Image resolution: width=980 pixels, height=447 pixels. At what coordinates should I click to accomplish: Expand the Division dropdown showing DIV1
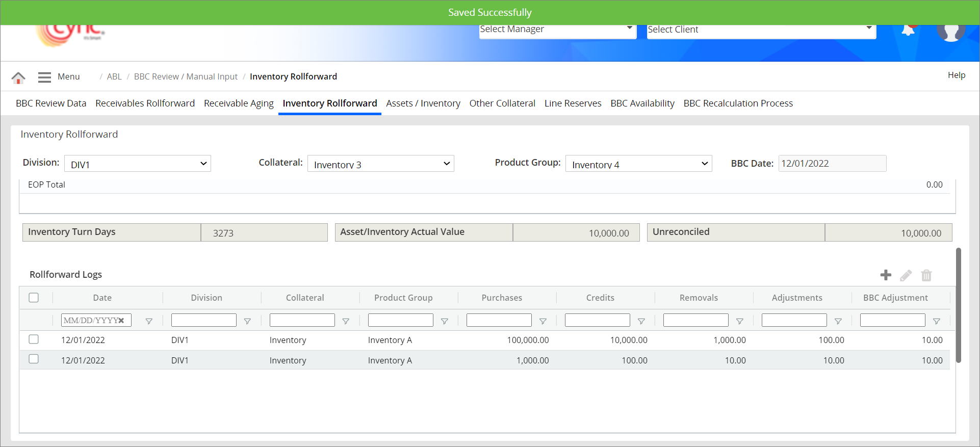(x=138, y=164)
